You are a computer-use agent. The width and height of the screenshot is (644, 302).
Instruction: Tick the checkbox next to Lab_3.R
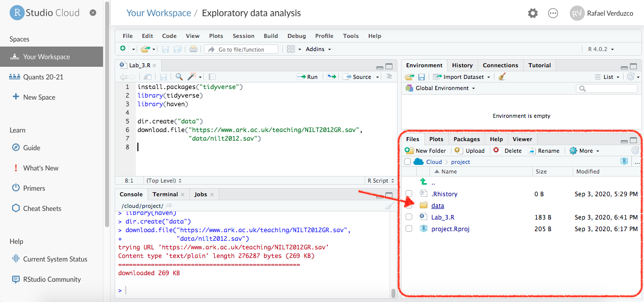click(x=409, y=218)
